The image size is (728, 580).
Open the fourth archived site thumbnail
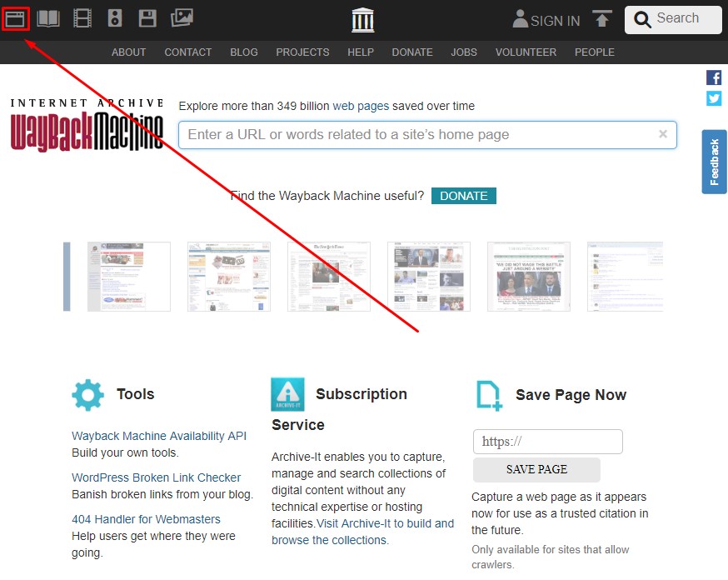pos(428,277)
